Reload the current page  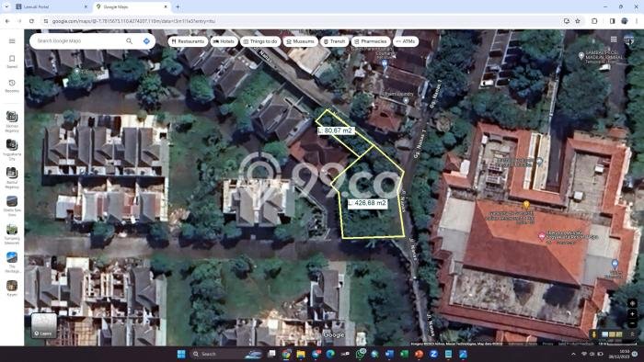(x=31, y=21)
